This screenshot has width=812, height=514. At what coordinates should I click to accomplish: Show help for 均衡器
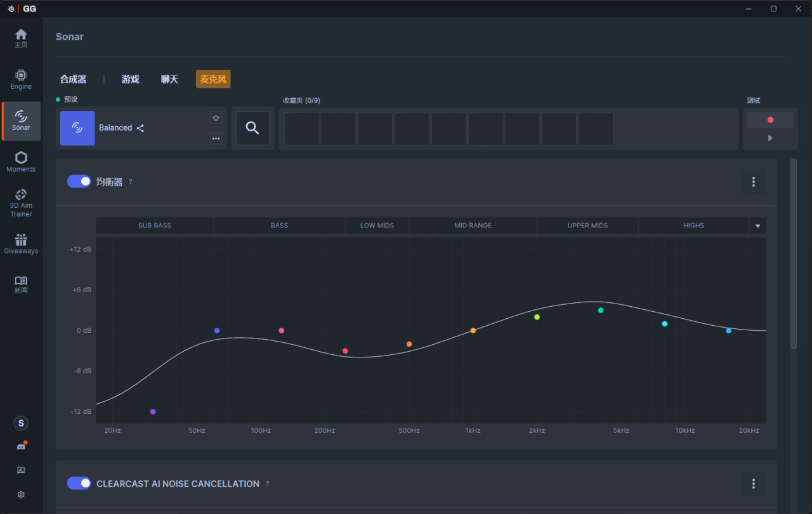pos(131,182)
